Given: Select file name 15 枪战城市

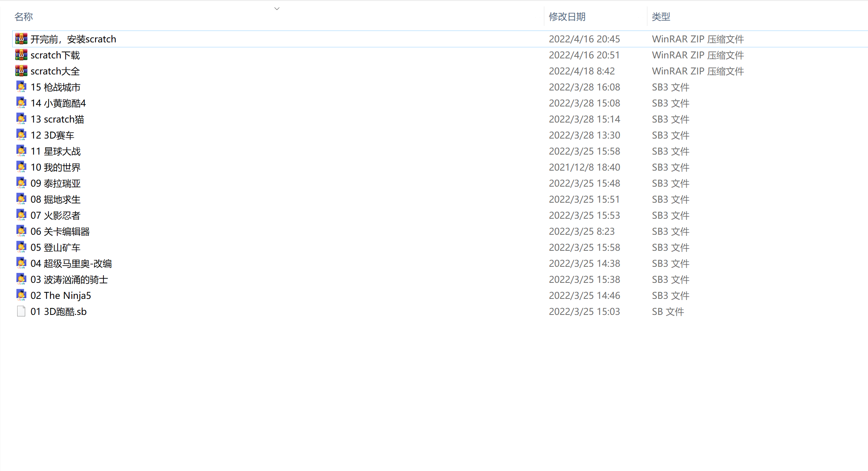Looking at the screenshot, I should [x=56, y=87].
